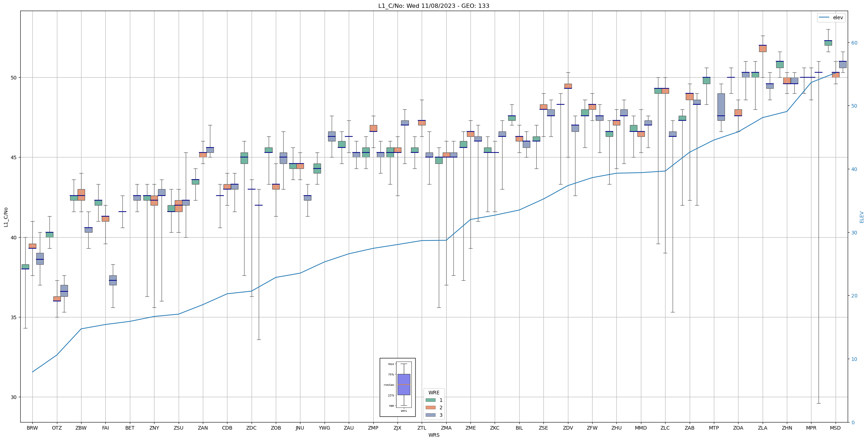Click the 'WRE' legend title
868x441 pixels.
click(x=434, y=393)
